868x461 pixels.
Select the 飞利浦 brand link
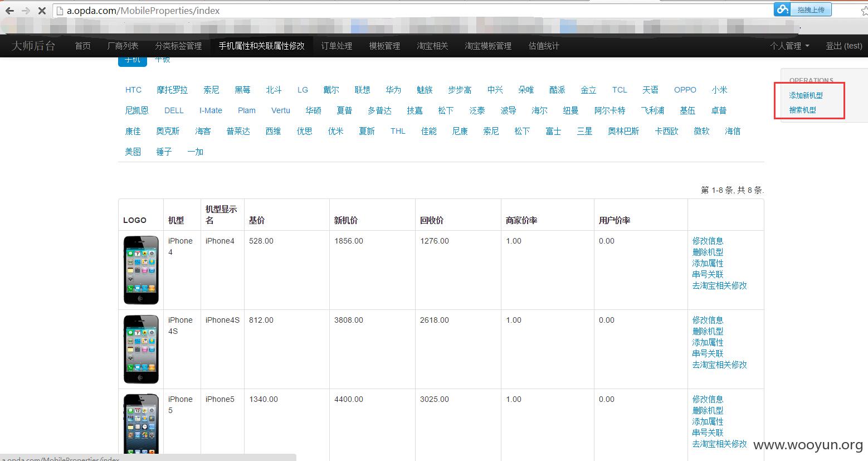coord(652,110)
